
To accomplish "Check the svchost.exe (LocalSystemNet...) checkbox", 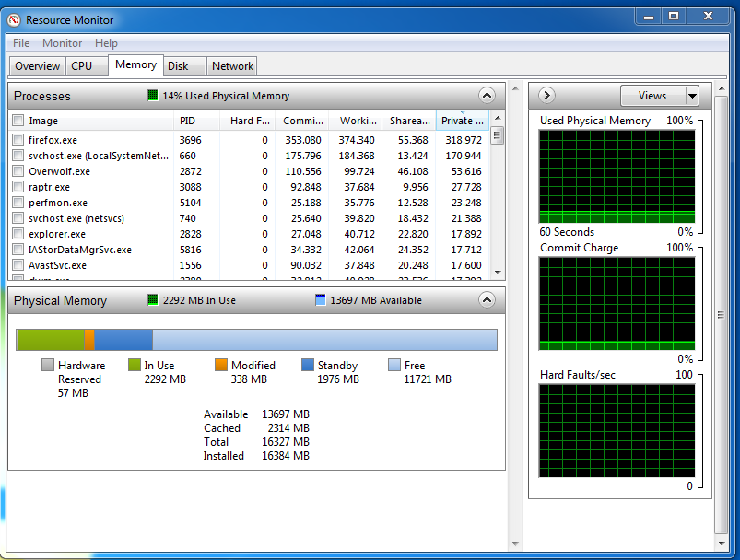I will click(x=18, y=156).
